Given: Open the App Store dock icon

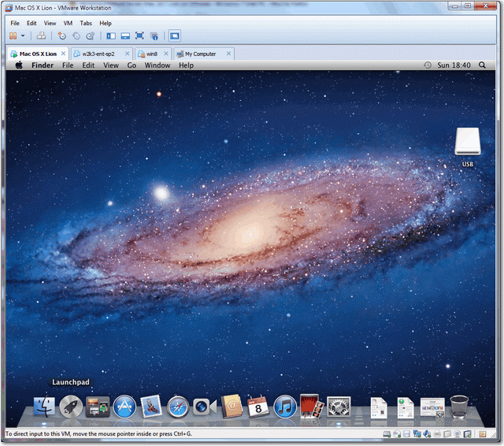Looking at the screenshot, I should 124,407.
